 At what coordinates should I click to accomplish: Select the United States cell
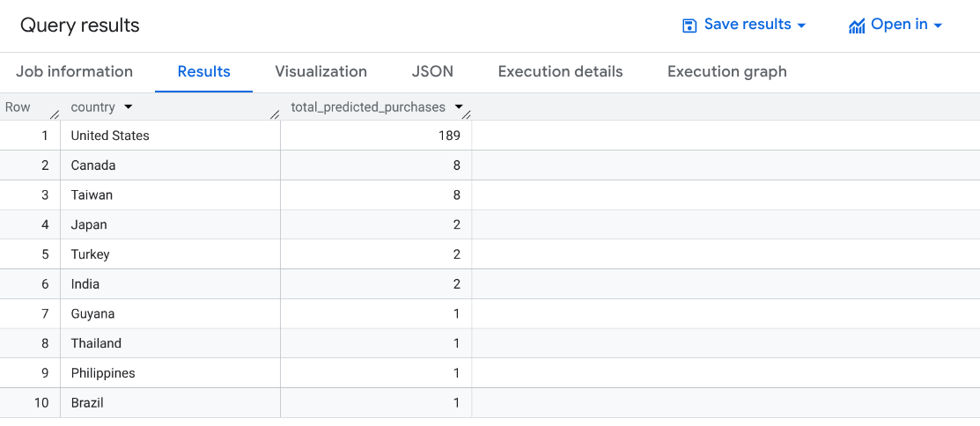[x=110, y=136]
